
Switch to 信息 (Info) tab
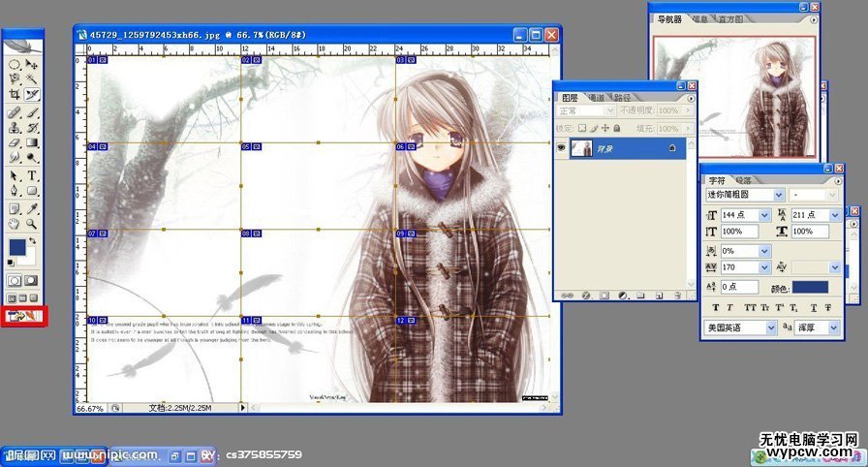pyautogui.click(x=699, y=19)
